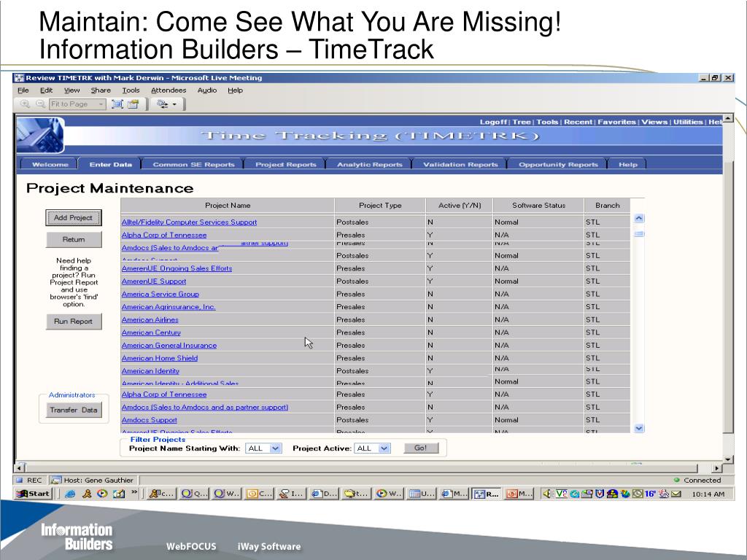Switch to the Welcome tab
The height and width of the screenshot is (560, 747).
coord(50,164)
